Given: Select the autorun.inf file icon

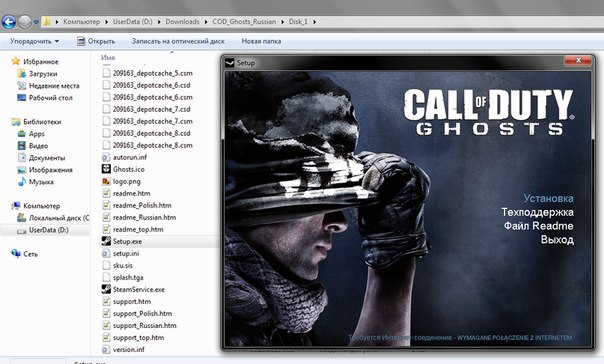Looking at the screenshot, I should [106, 157].
